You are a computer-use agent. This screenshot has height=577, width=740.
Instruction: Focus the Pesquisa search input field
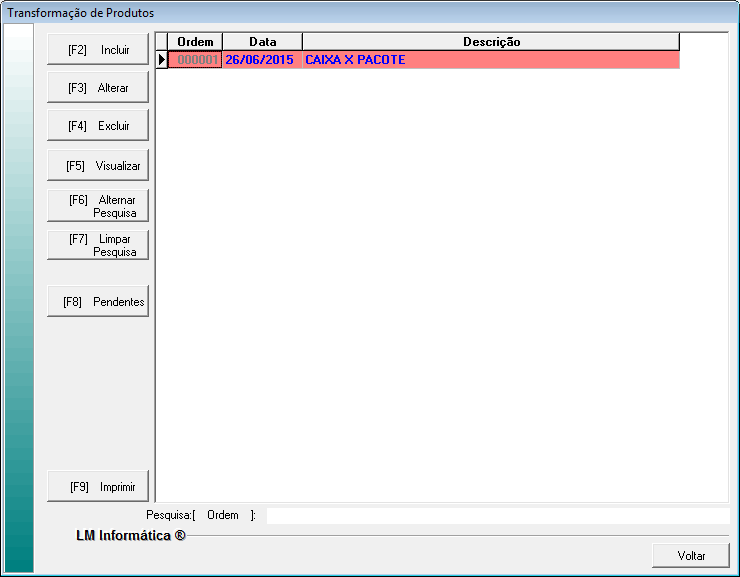497,516
